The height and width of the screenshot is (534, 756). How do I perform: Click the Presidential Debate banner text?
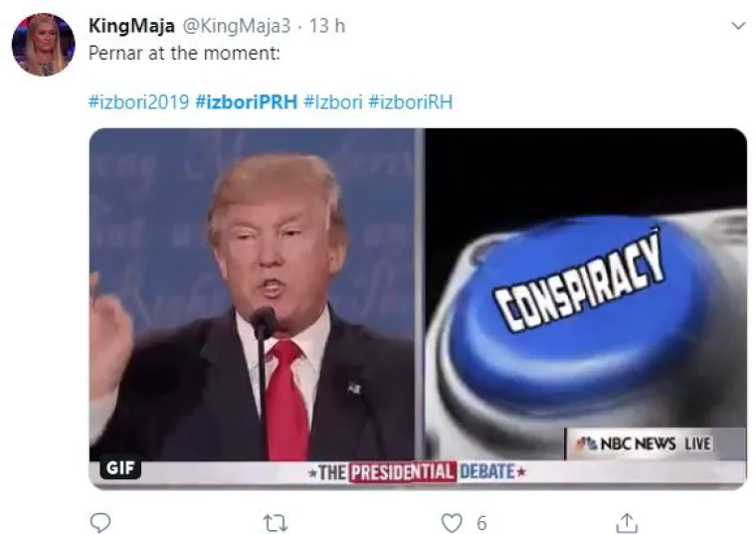point(417,472)
